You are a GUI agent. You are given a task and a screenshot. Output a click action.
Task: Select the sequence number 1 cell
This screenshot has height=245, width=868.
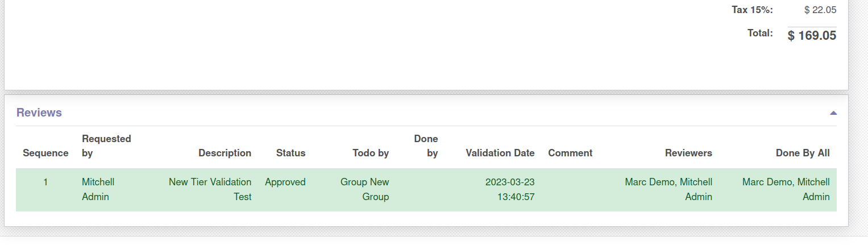point(45,182)
